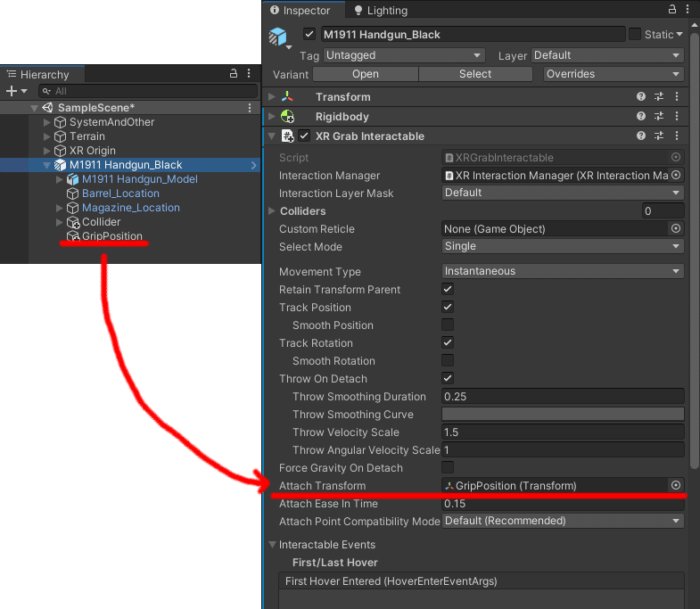The height and width of the screenshot is (609, 700).
Task: Open SampleScene context menu dots
Action: [250, 108]
